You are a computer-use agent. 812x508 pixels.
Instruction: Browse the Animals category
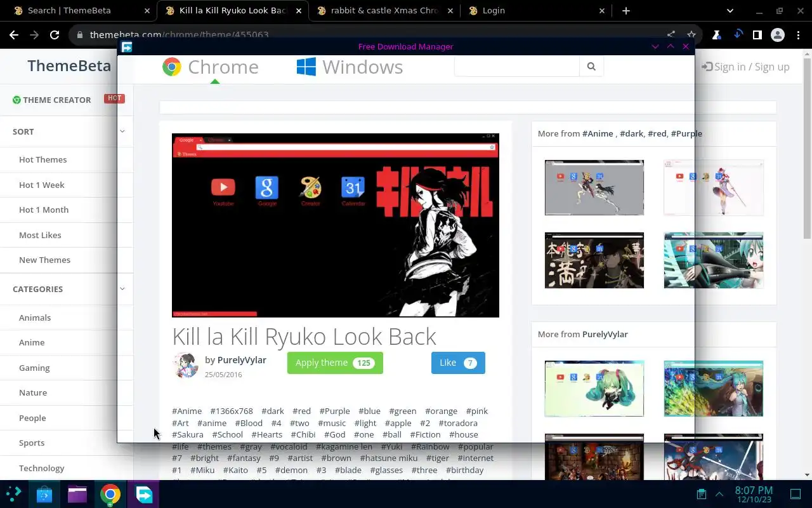[35, 317]
